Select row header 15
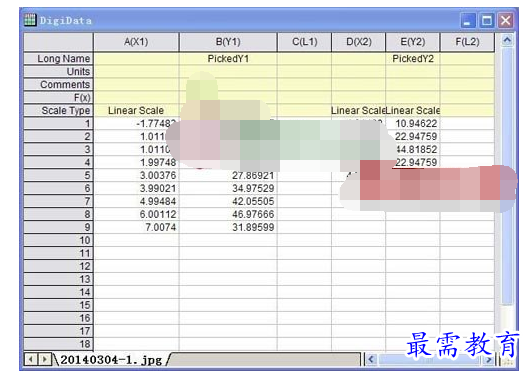528x376 pixels. 59,305
